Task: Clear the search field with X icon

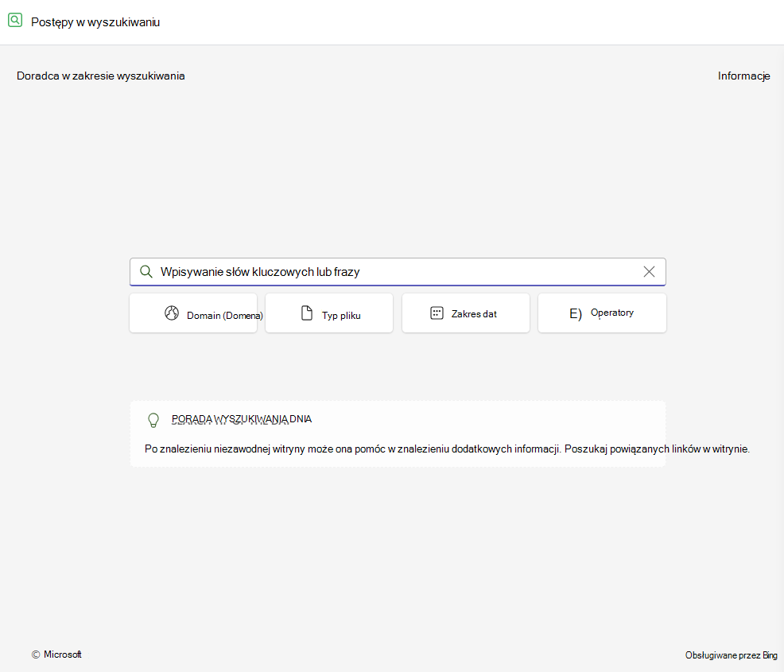Action: click(x=649, y=271)
